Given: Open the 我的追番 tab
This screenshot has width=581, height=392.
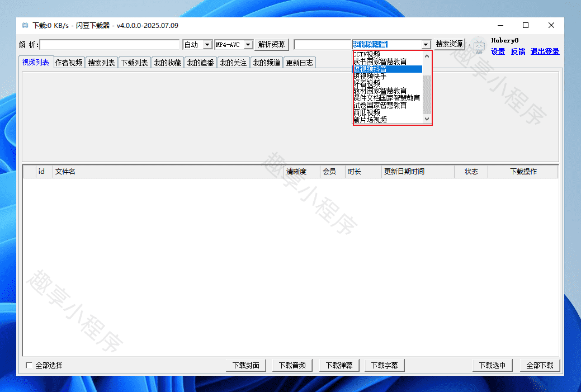Looking at the screenshot, I should pos(200,63).
